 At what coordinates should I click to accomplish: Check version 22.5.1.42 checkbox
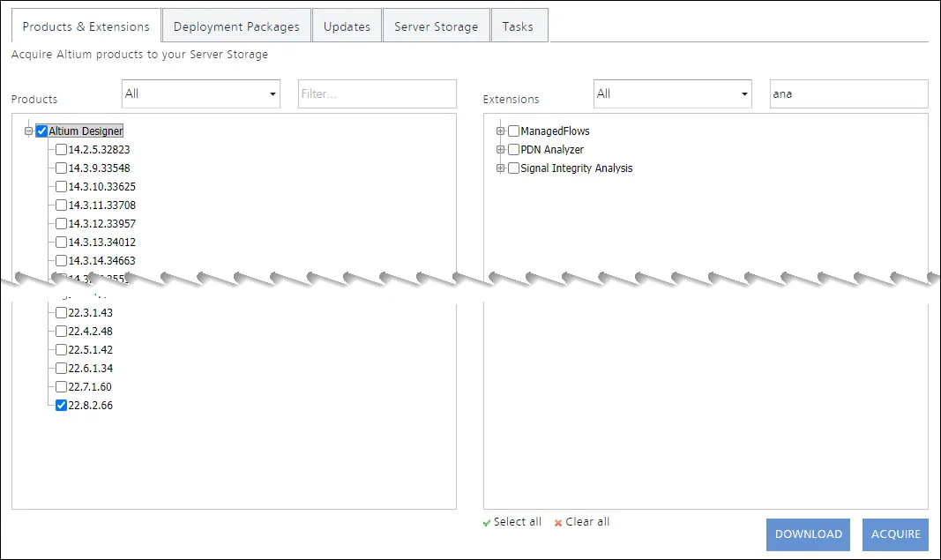(61, 350)
